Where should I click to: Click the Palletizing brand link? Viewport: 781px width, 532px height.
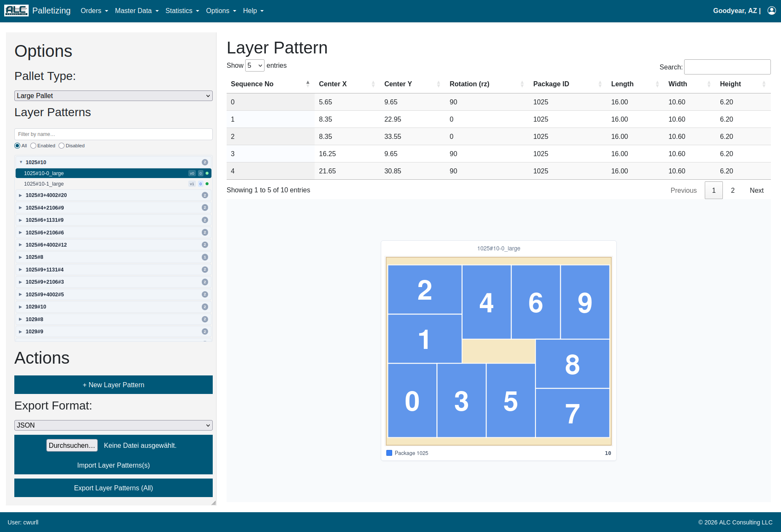51,11
